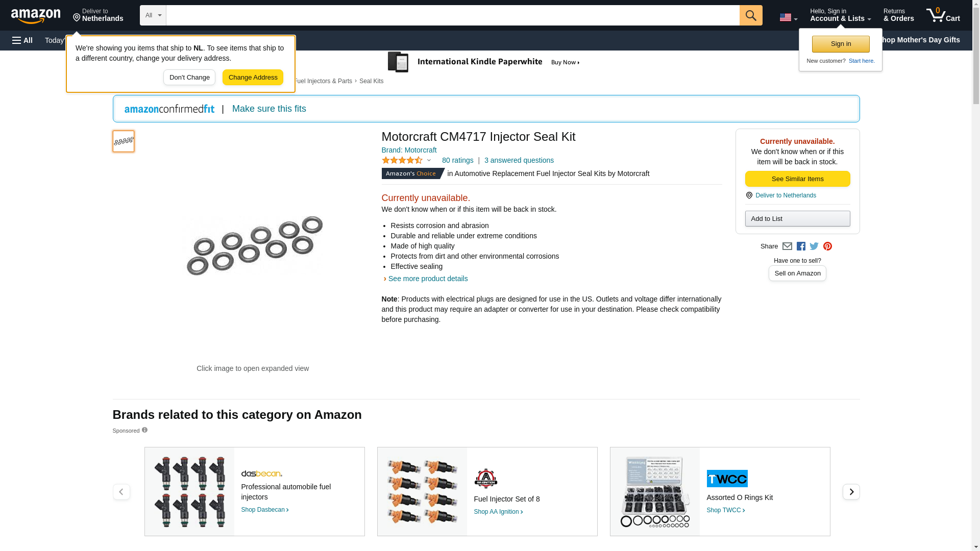Image resolution: width=980 pixels, height=551 pixels.
Task: Focus the Amazon search input field
Action: [x=452, y=15]
